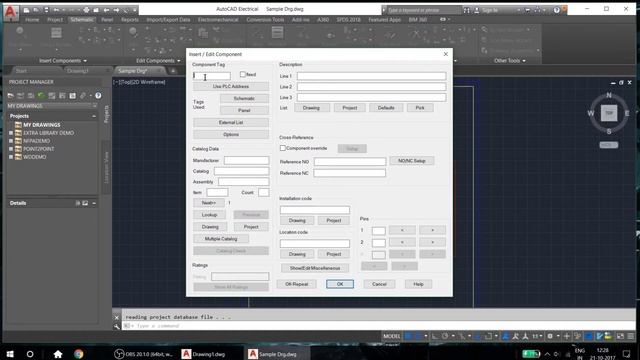Switch to the Drawing1 document tab
Screen dimensions: 640x360
(78, 71)
